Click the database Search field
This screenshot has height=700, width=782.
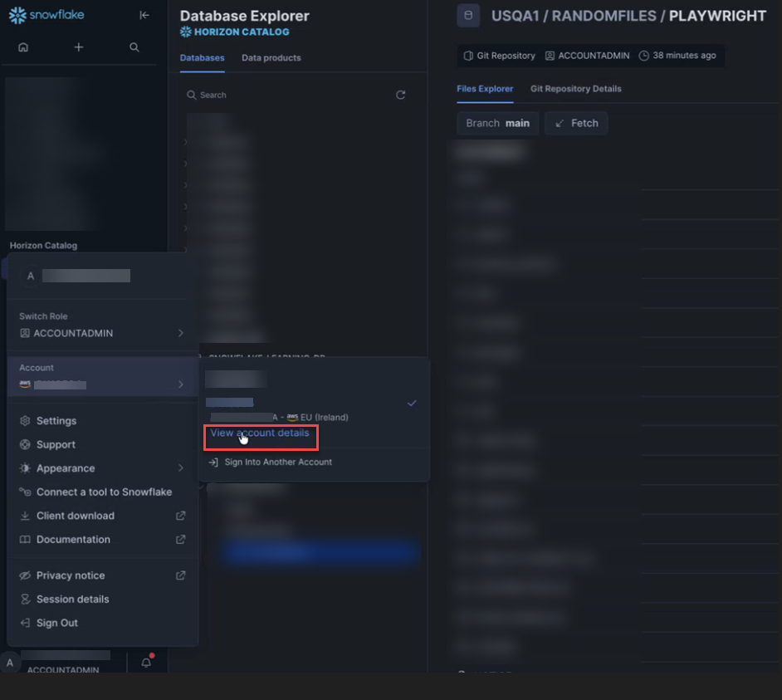point(291,95)
